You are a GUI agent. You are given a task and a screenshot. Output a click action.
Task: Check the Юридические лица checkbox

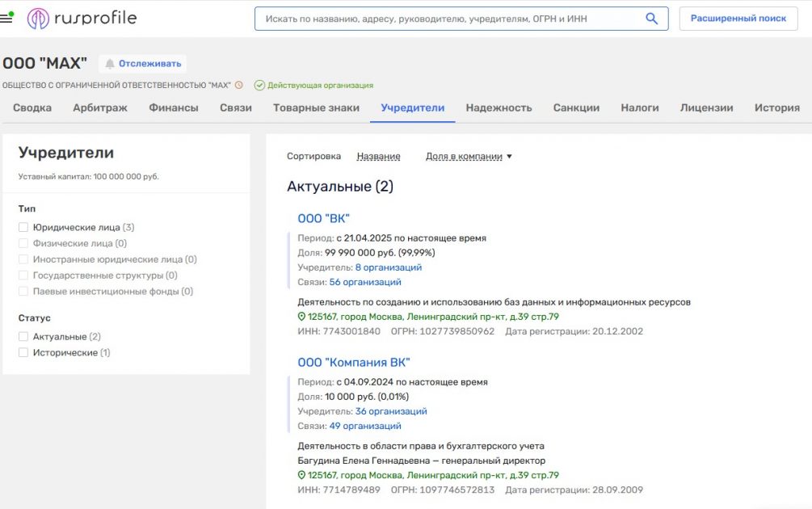[x=23, y=228]
